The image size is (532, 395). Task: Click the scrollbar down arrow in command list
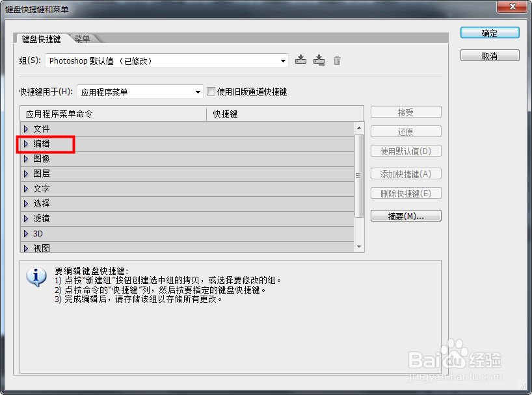pyautogui.click(x=358, y=247)
